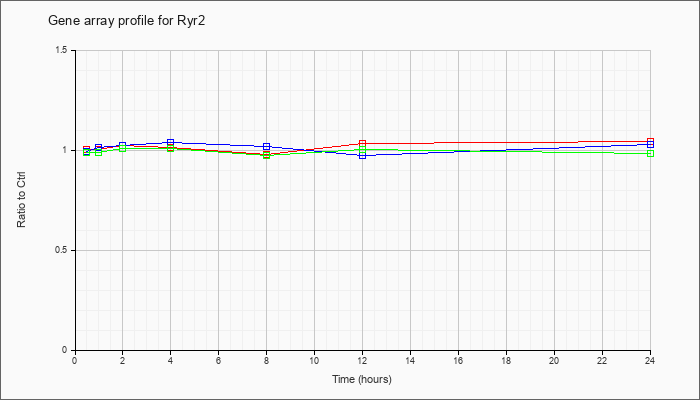Click the red line segment near 18 hours
This screenshot has width=700, height=400.
506,142
